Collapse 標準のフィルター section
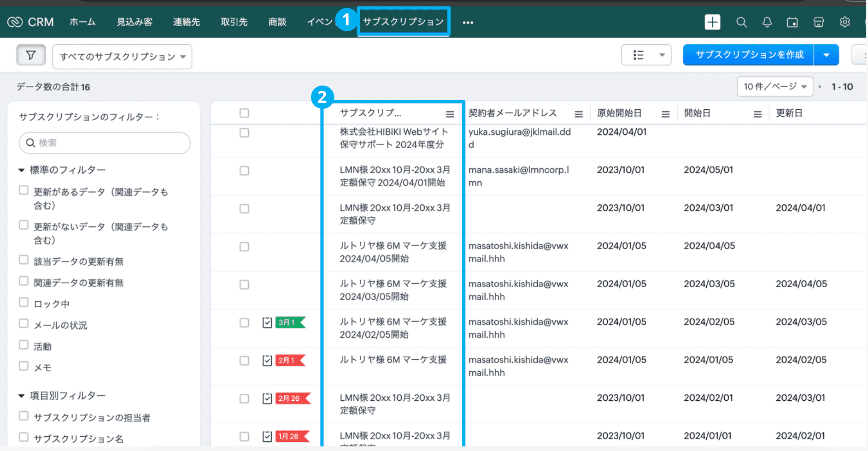Screen dimensions: 868x451 click(21, 170)
